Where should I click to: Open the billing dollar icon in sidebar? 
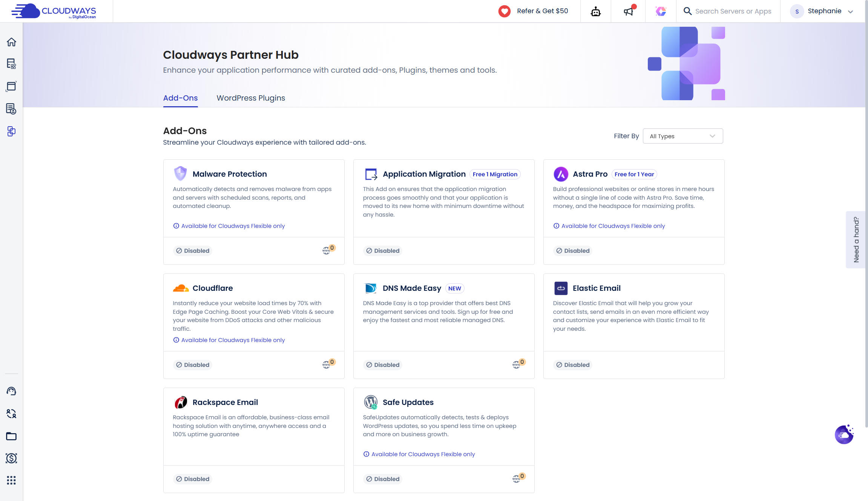coord(11,458)
